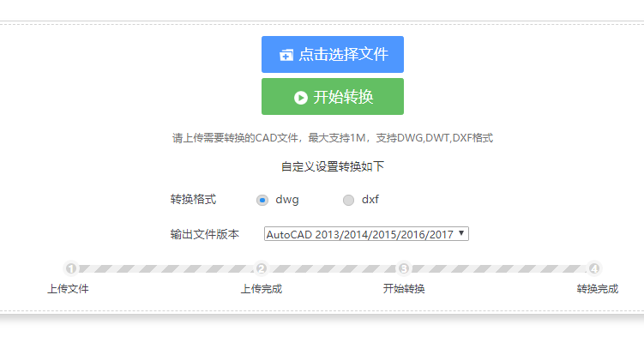The width and height of the screenshot is (644, 349).
Task: Click the upload hint about DWG,DWT,DXF formats
Action: point(333,138)
